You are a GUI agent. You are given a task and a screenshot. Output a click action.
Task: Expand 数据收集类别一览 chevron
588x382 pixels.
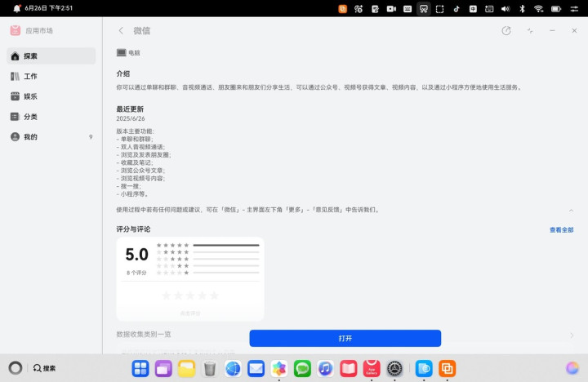point(572,335)
